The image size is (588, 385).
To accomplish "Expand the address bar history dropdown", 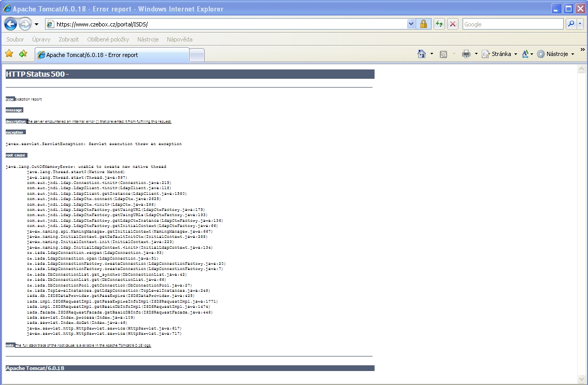I will [411, 24].
